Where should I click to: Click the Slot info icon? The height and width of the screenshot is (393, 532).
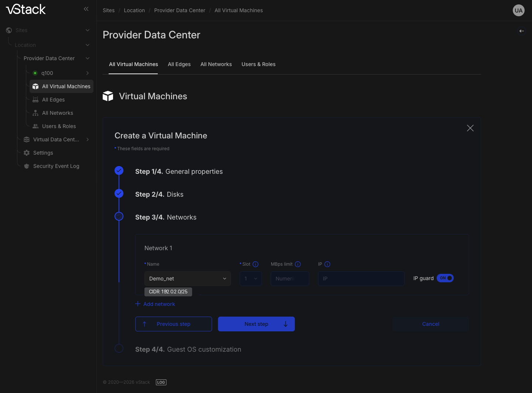click(x=255, y=264)
